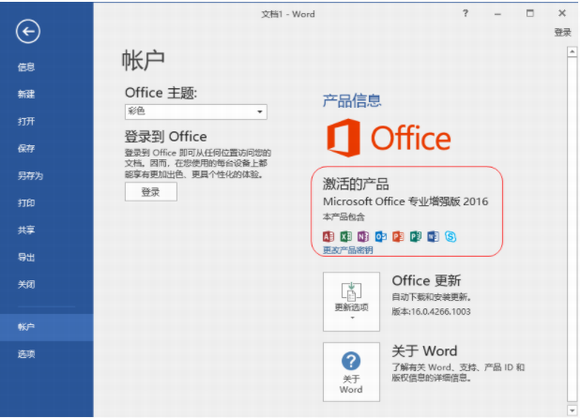Click the Microsoft Office 专业增强版 2016 text
Image resolution: width=580 pixels, height=418 pixels.
(x=405, y=202)
